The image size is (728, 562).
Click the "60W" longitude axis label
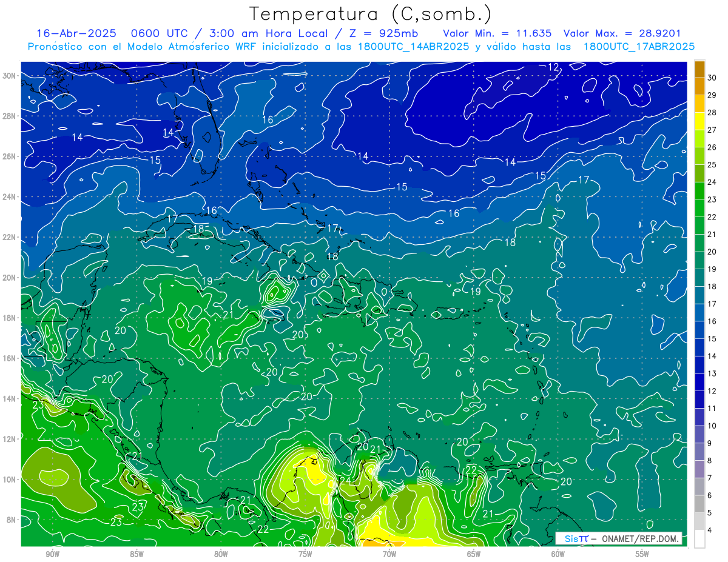coord(558,554)
